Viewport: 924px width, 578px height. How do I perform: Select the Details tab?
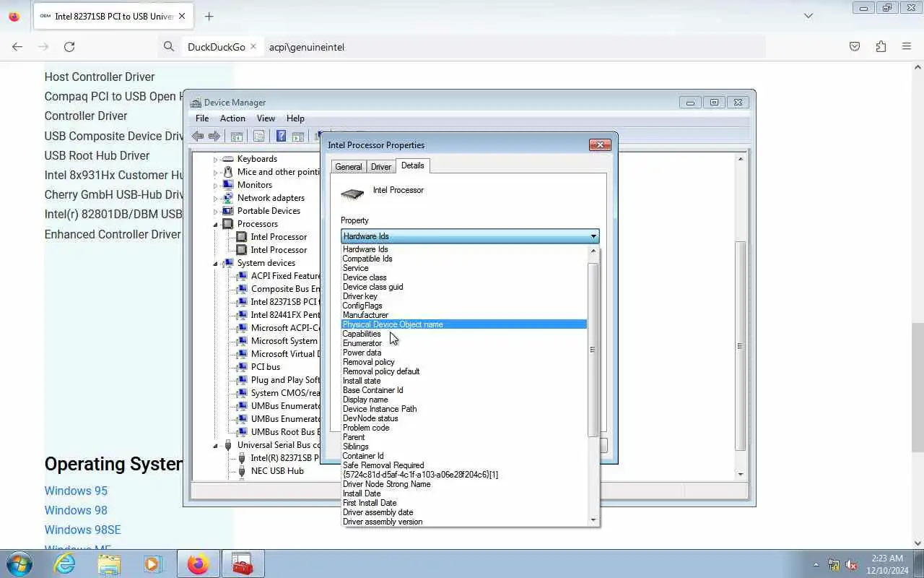[x=413, y=165]
